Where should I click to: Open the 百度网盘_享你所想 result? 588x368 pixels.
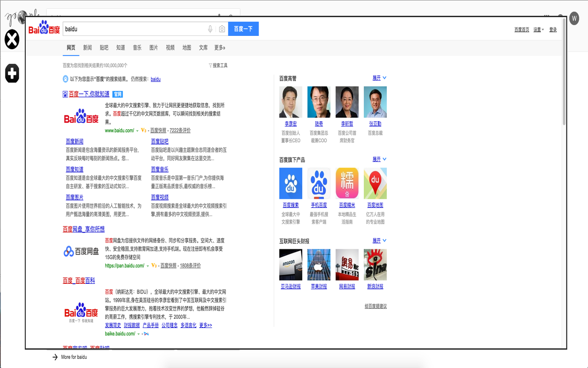click(84, 229)
